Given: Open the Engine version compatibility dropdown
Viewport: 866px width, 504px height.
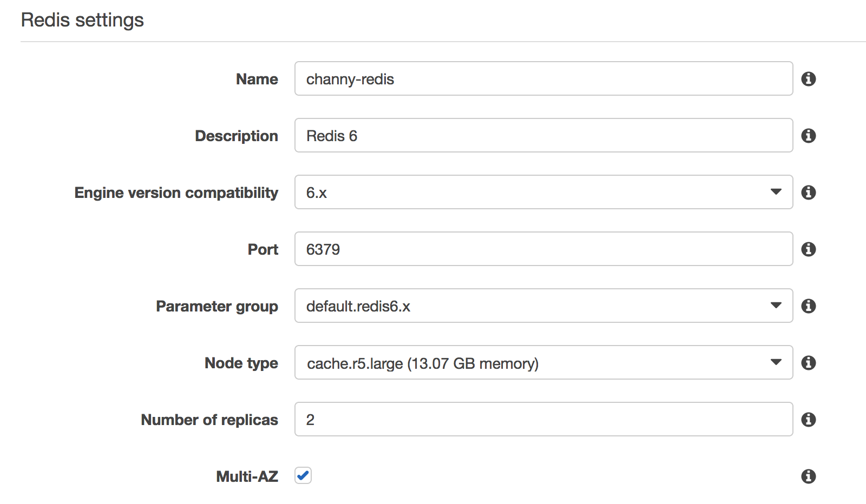Looking at the screenshot, I should click(x=544, y=192).
